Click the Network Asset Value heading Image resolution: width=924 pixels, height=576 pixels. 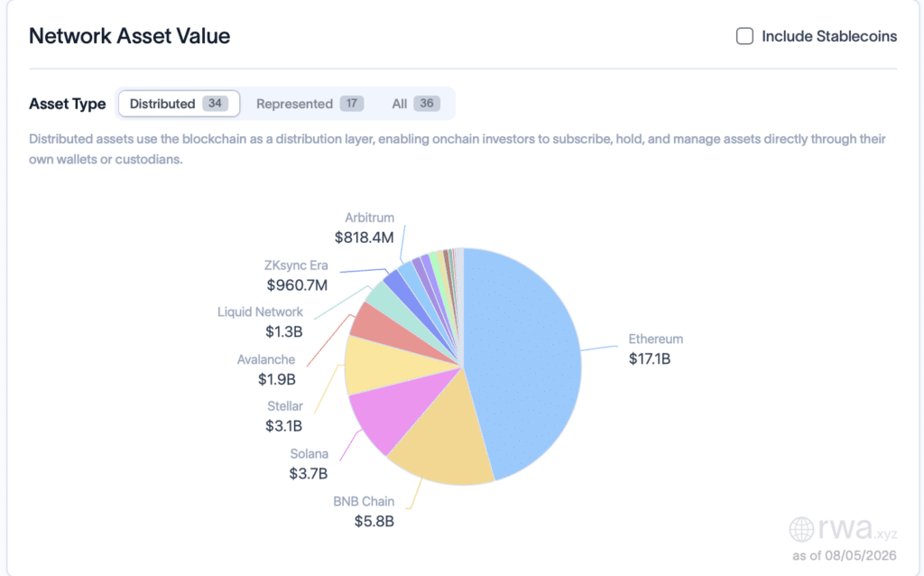point(130,36)
